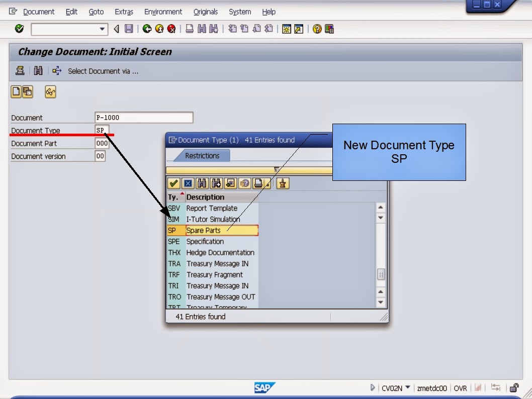Click the Back arrow icon
Viewport: 532px width, 399px height.
point(148,29)
